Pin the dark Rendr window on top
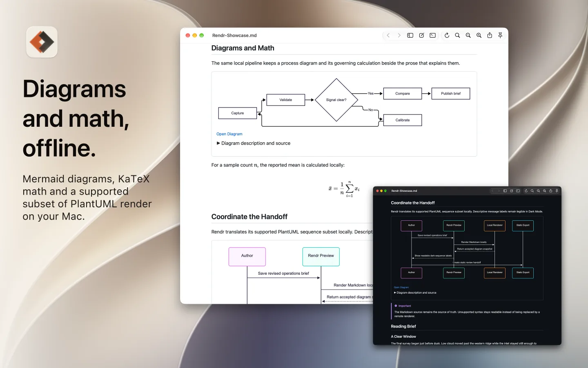Screen dimensions: 588x368 point(557,191)
